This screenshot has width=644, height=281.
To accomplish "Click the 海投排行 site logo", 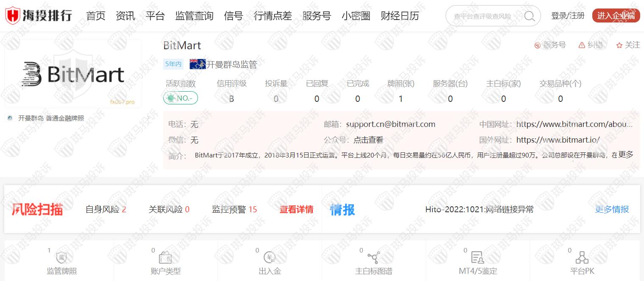I will point(39,16).
